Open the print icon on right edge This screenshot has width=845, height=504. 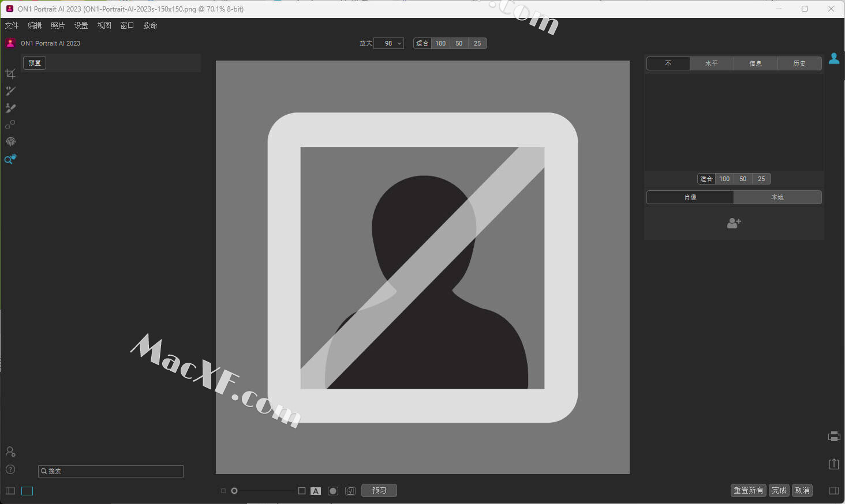pyautogui.click(x=834, y=437)
